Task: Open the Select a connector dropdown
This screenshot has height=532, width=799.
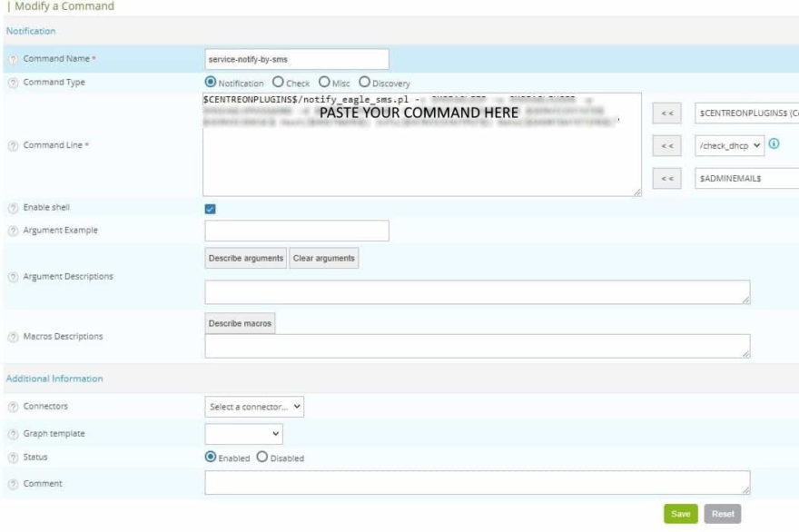Action: click(x=254, y=407)
